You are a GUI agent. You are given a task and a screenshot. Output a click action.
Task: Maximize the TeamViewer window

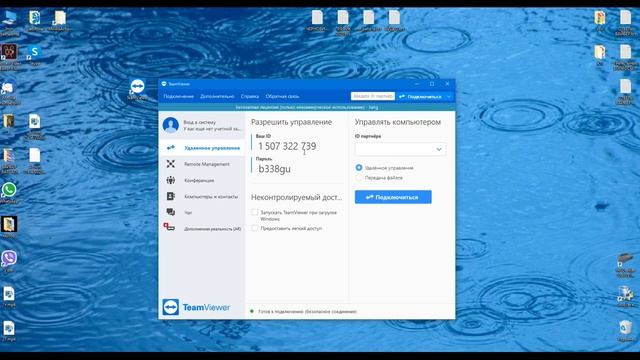tap(432, 84)
